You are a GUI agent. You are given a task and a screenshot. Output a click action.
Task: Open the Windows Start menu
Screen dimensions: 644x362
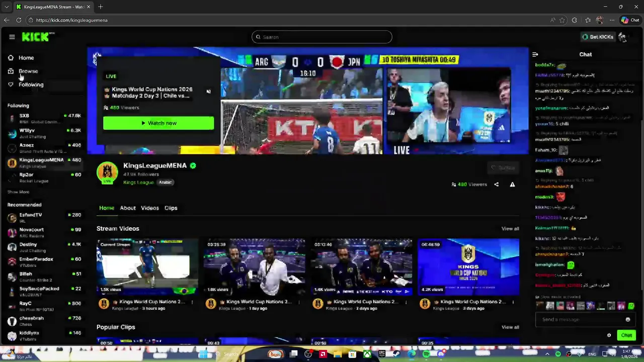tap(204, 354)
